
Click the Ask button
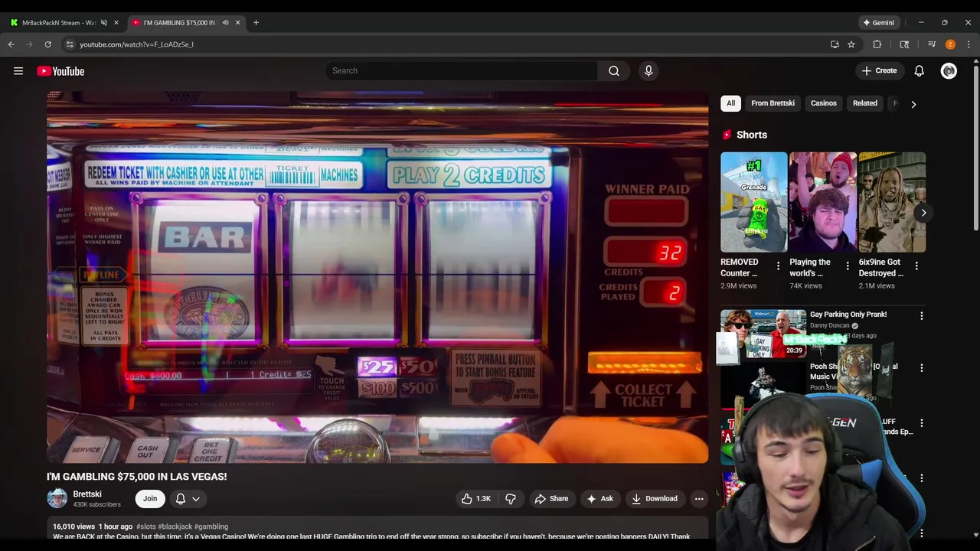coord(599,499)
